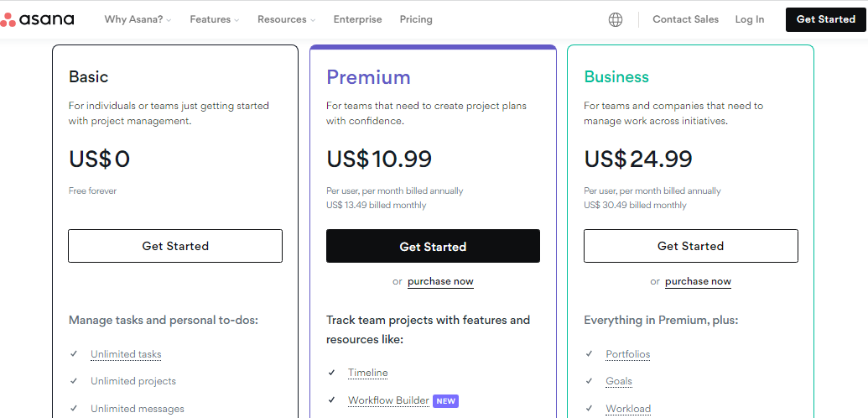Open the Pricing menu item

[416, 19]
